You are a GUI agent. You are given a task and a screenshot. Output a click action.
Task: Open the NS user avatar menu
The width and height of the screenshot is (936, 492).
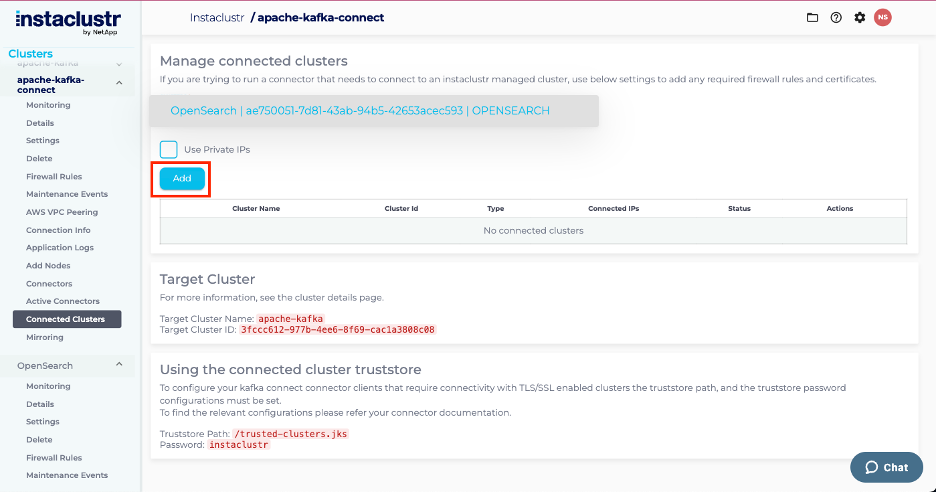pyautogui.click(x=882, y=17)
